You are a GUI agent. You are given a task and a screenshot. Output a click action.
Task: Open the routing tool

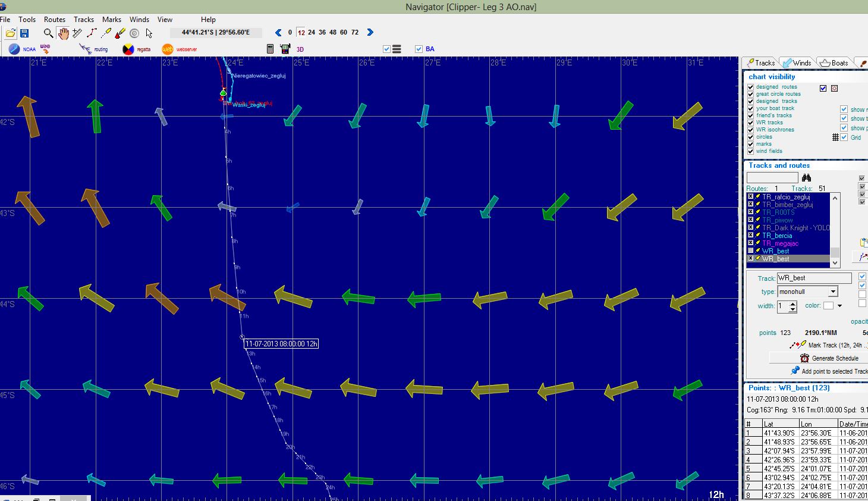tap(93, 49)
